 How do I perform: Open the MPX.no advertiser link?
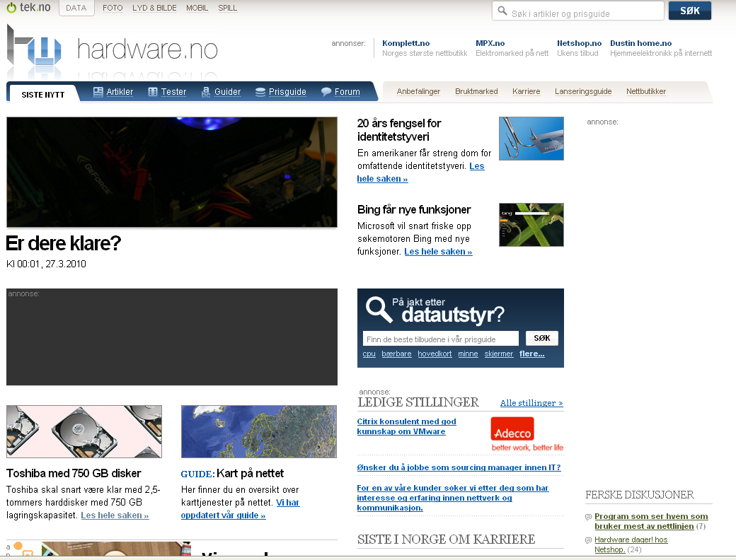coord(490,43)
